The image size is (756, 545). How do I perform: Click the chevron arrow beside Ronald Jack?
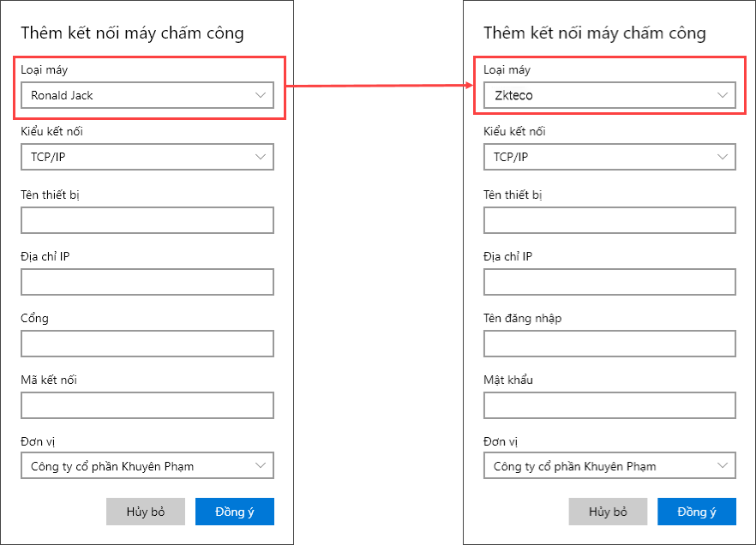pyautogui.click(x=261, y=95)
